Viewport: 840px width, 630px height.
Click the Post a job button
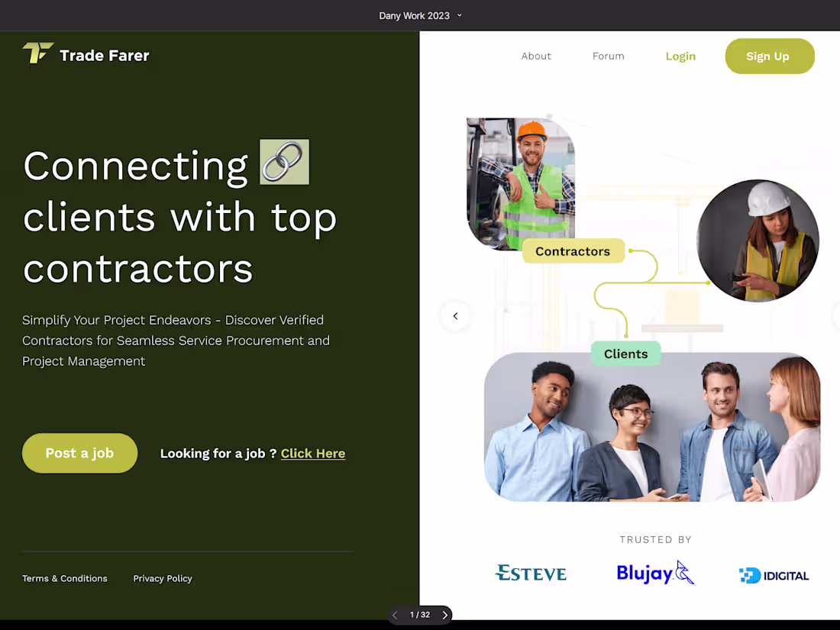[x=79, y=453]
